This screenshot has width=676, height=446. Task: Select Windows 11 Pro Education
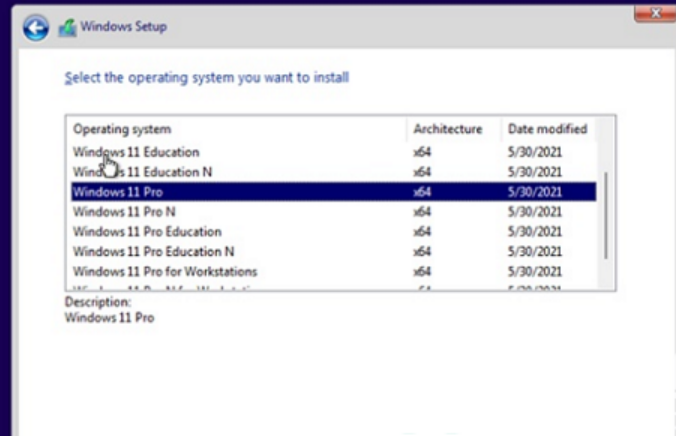[147, 232]
